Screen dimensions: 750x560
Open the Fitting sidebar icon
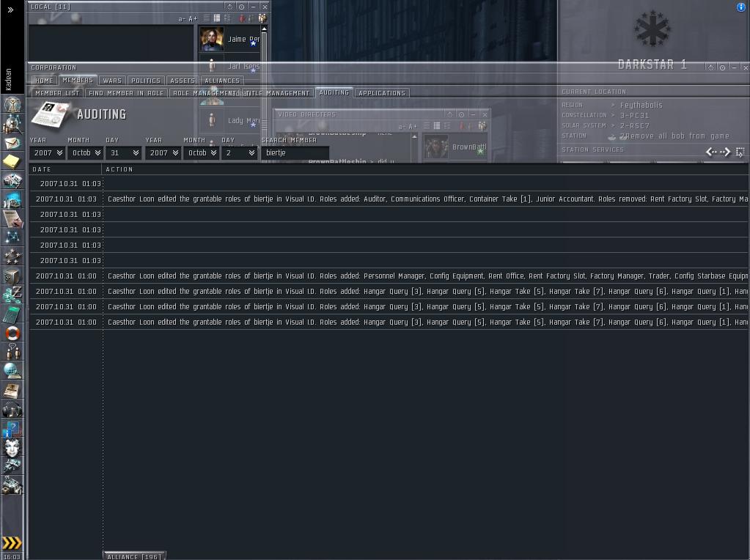(12, 180)
